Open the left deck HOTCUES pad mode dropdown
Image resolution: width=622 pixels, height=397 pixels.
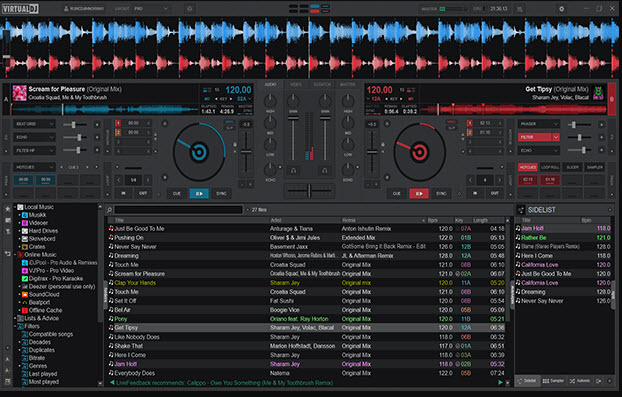(35, 167)
